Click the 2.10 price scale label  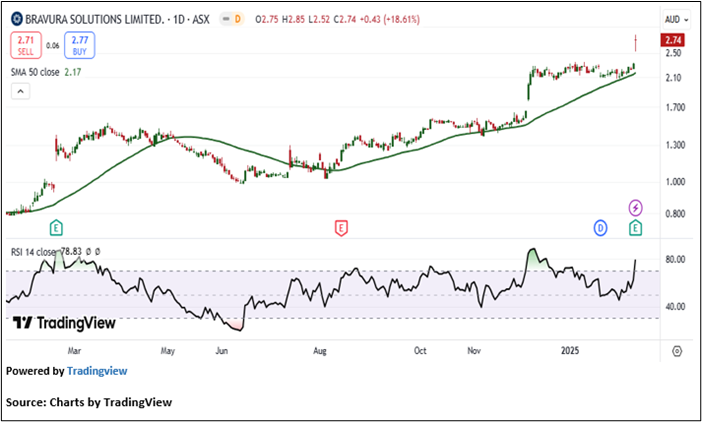(x=673, y=78)
